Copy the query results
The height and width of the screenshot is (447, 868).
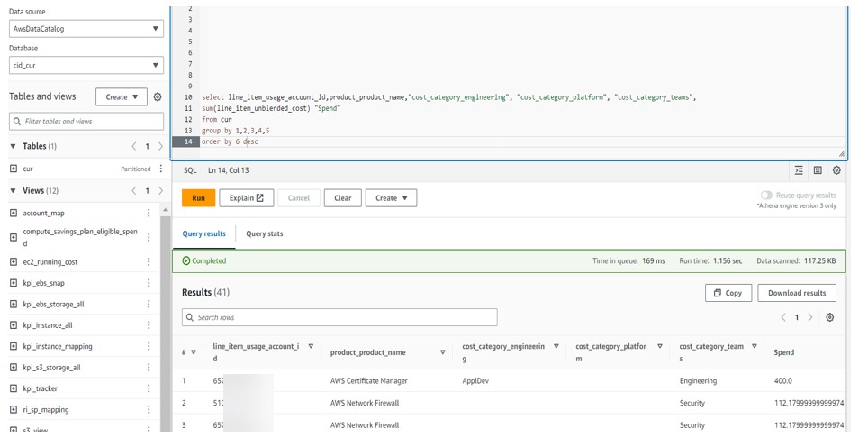(728, 293)
